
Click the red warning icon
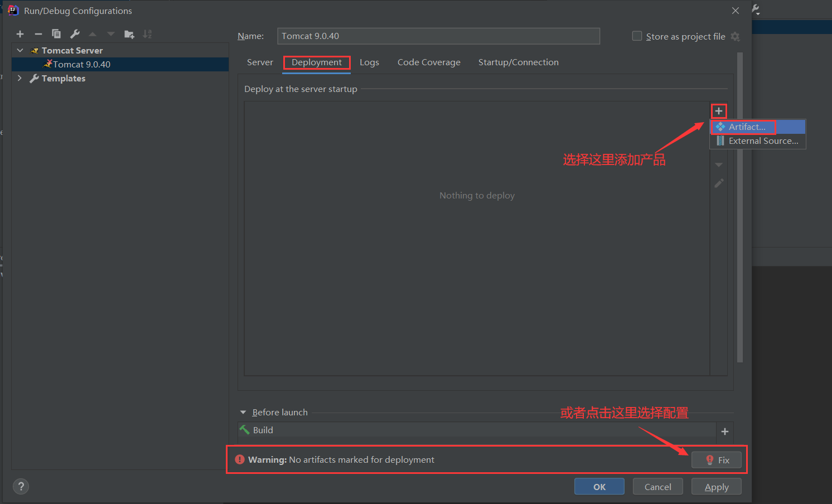coord(240,459)
